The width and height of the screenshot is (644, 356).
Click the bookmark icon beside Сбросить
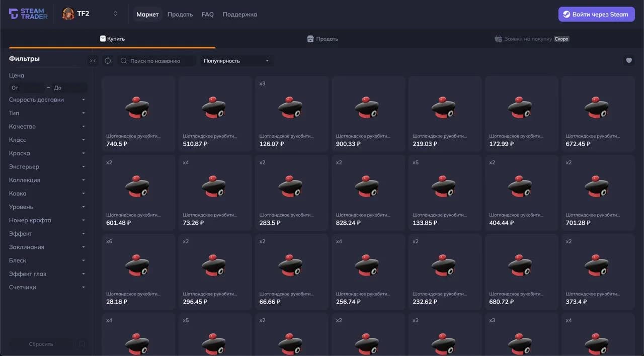click(82, 344)
